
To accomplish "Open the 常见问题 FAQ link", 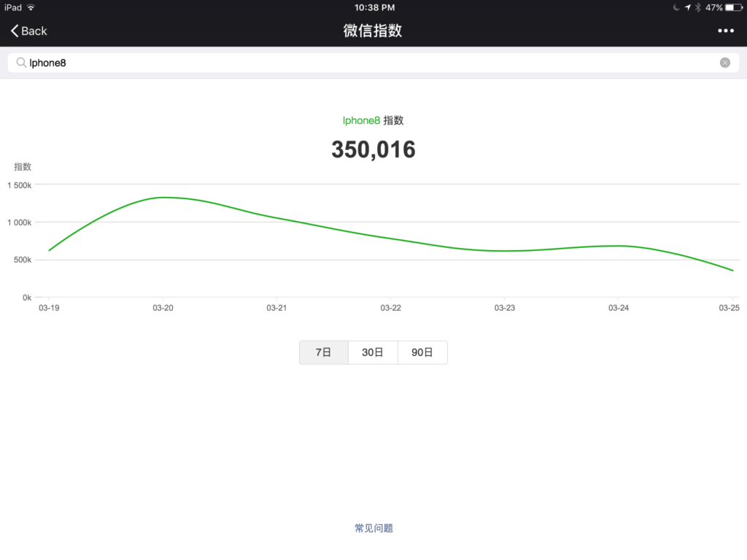I will tap(373, 528).
